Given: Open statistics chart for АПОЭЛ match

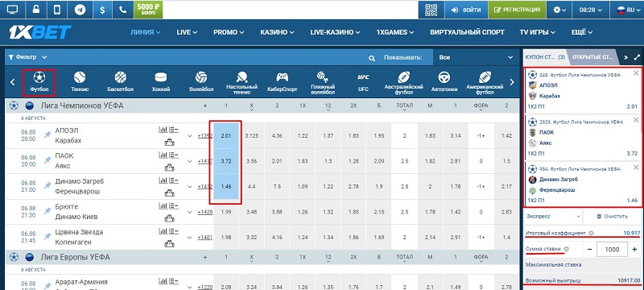Looking at the screenshot, I should (x=163, y=130).
